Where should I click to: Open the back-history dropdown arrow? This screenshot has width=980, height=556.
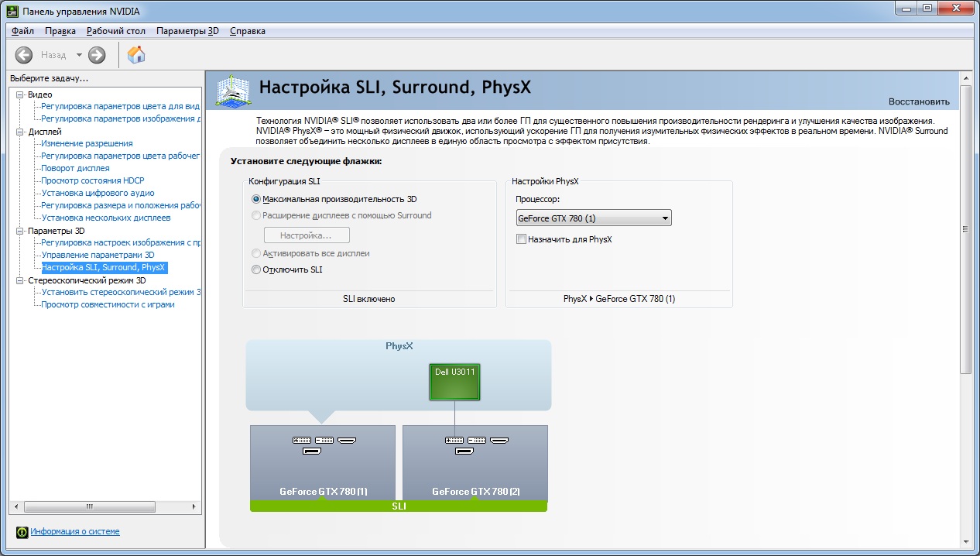point(79,55)
